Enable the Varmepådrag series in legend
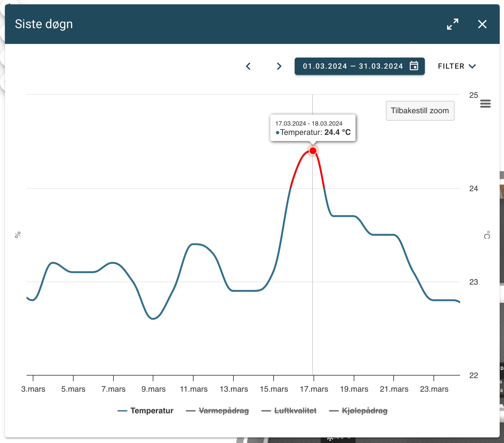Image resolution: width=504 pixels, height=443 pixels. pyautogui.click(x=224, y=411)
